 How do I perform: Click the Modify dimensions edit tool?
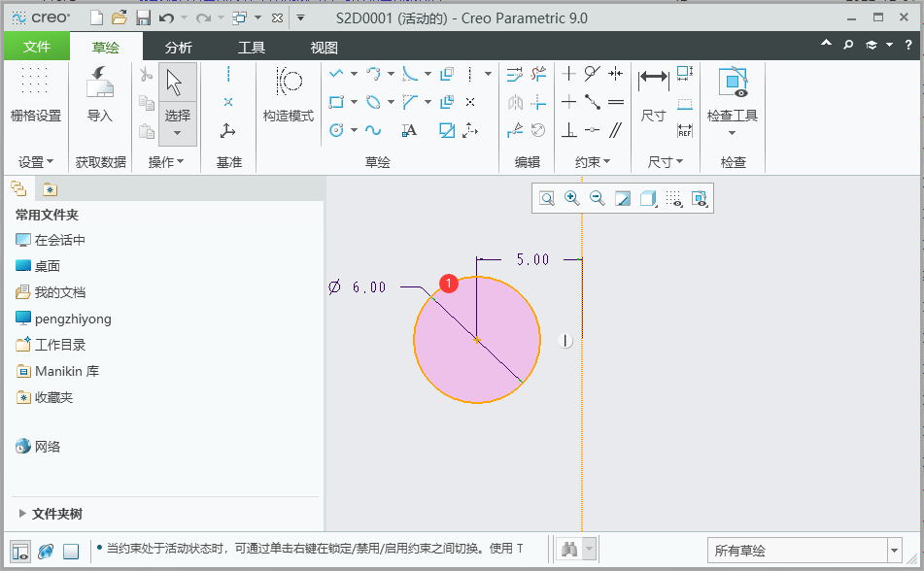514,74
